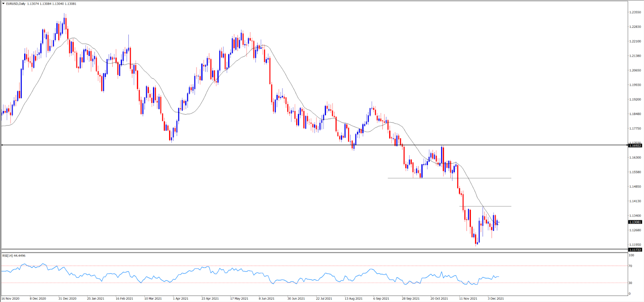Click the current price tag 1.13081
644x302 pixels.
(x=635, y=222)
